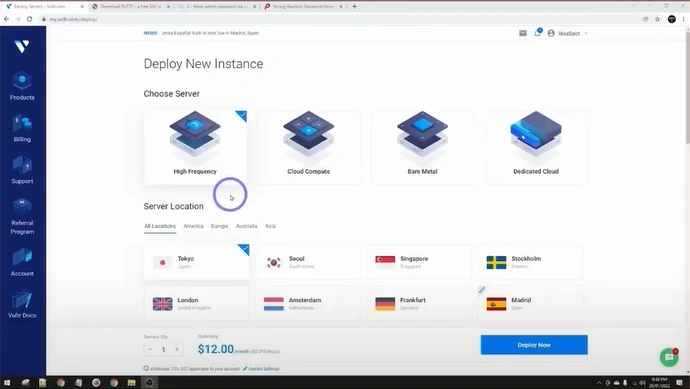Screen dimensions: 690x389
Task: Open the Chrome profile avatar
Action: point(672,19)
